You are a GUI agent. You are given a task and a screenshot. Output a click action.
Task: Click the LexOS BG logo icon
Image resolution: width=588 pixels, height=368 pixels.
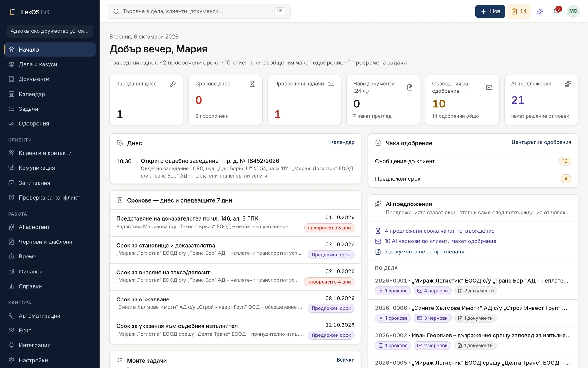pyautogui.click(x=12, y=12)
